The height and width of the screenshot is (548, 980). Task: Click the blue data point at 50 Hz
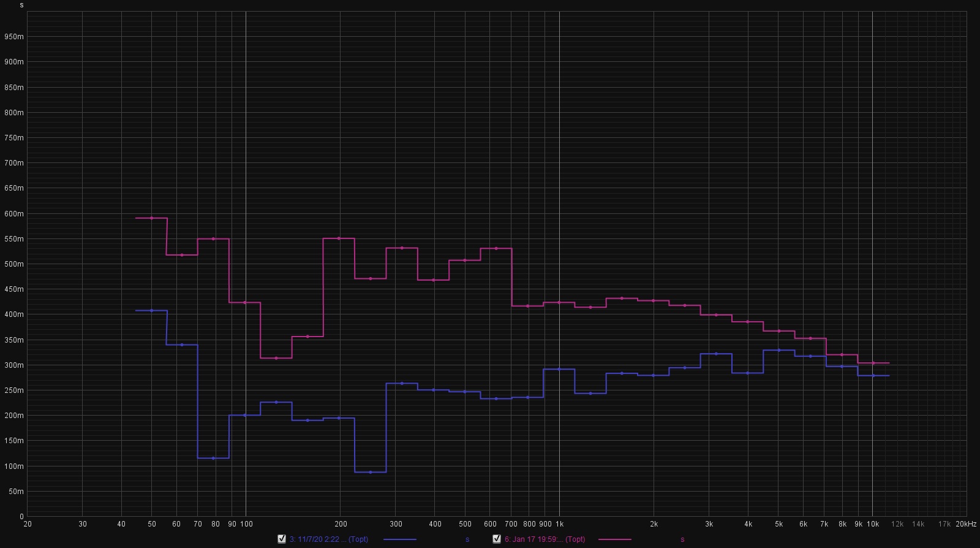point(152,311)
